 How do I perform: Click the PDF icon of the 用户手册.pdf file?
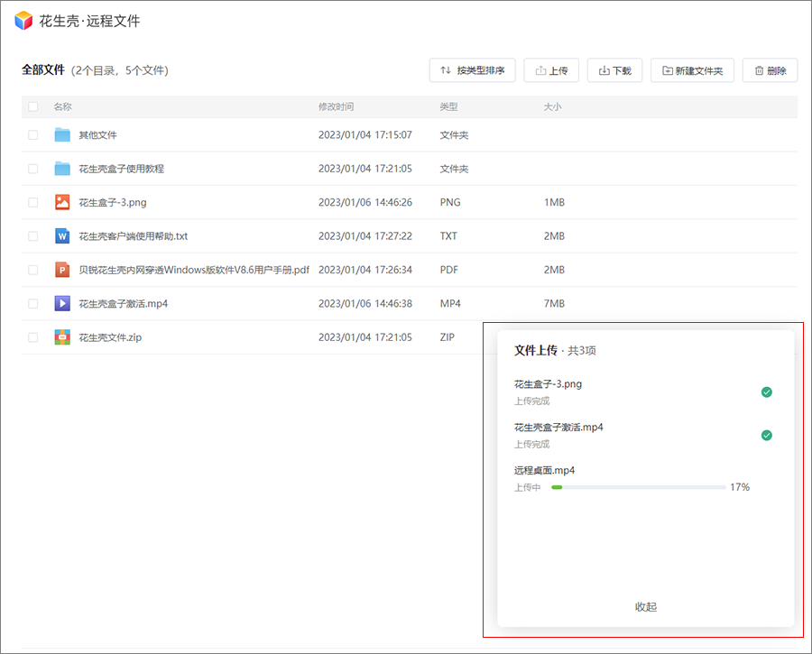tap(62, 270)
